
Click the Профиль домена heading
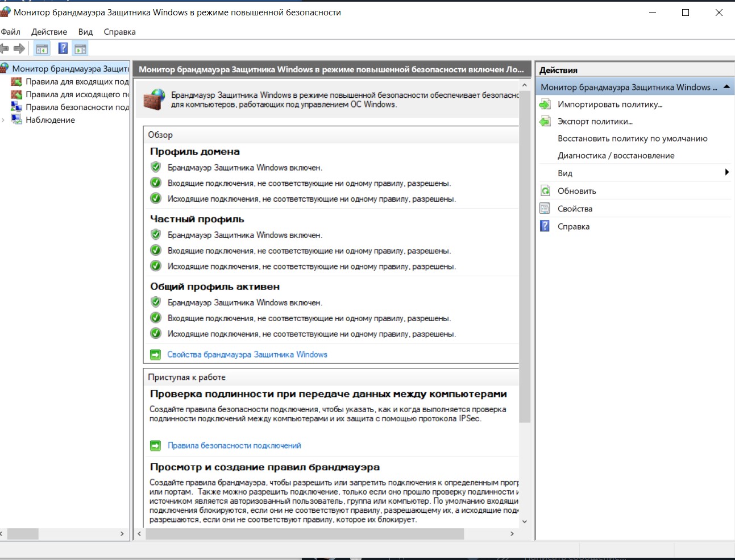tap(195, 152)
